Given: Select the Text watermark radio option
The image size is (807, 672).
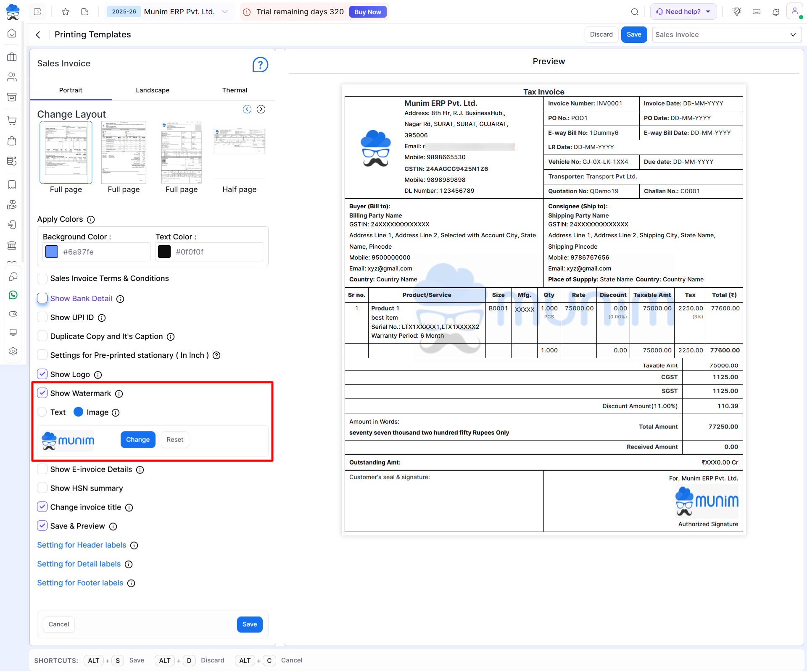Looking at the screenshot, I should 42,412.
